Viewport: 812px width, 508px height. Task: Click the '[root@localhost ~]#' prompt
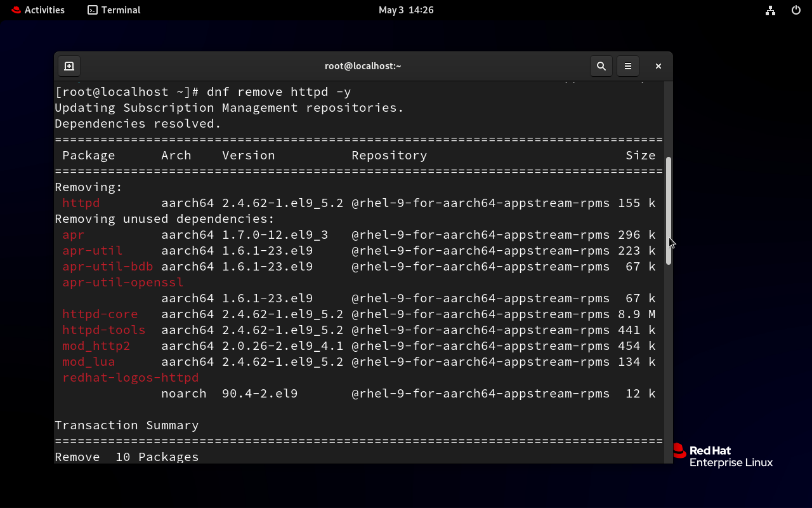coord(127,92)
